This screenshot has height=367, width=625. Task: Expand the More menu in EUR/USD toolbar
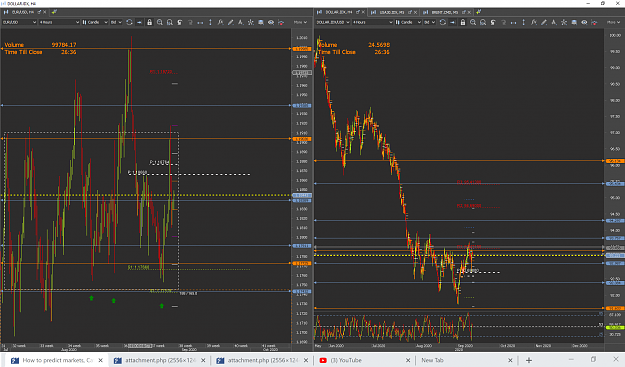tap(300, 22)
